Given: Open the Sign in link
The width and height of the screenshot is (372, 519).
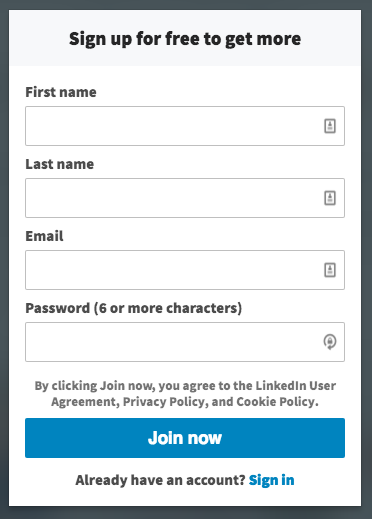Looking at the screenshot, I should point(272,480).
